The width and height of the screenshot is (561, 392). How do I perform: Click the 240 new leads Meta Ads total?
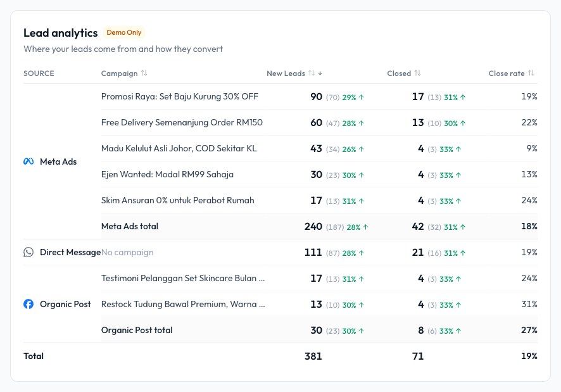313,226
